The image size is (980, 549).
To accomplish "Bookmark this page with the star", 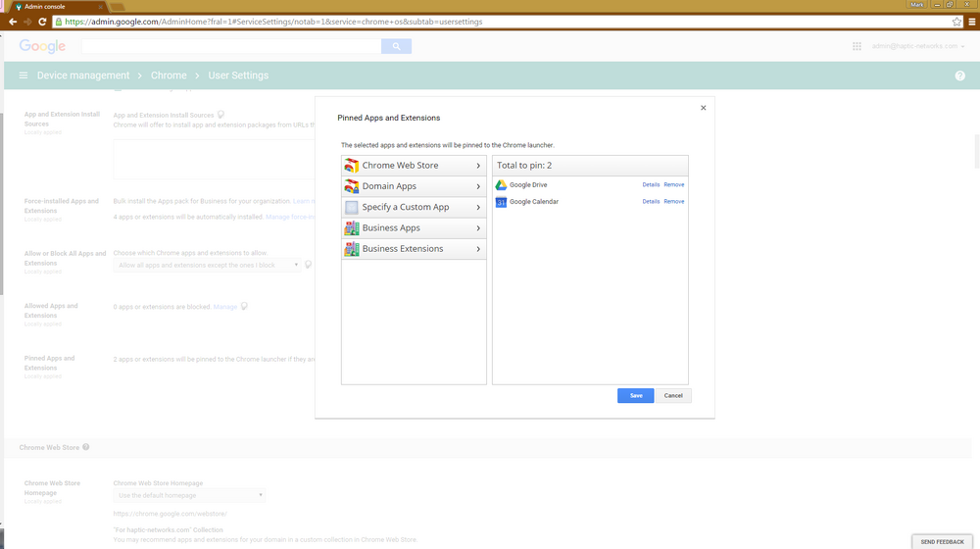I will tap(956, 22).
